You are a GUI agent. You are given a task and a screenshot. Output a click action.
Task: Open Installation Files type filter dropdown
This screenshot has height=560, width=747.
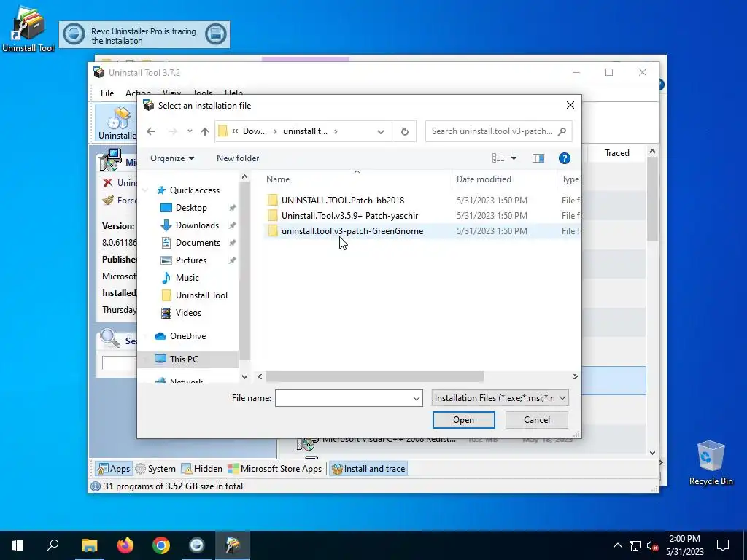click(x=500, y=398)
